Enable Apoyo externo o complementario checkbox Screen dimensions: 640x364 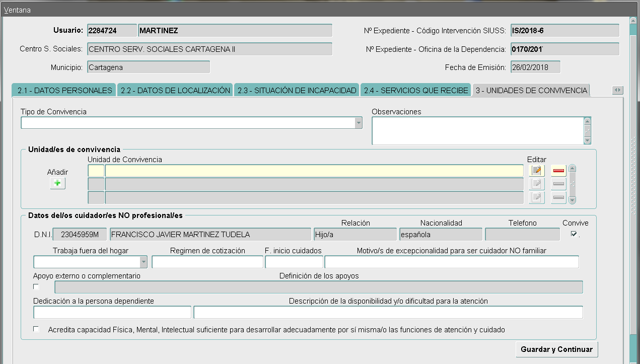tap(36, 287)
